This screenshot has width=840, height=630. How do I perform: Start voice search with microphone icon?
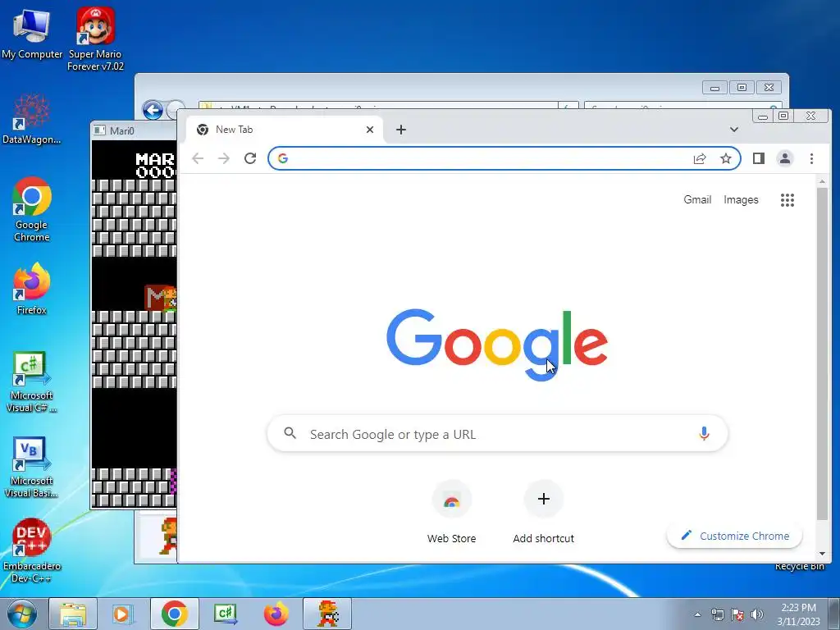705,433
